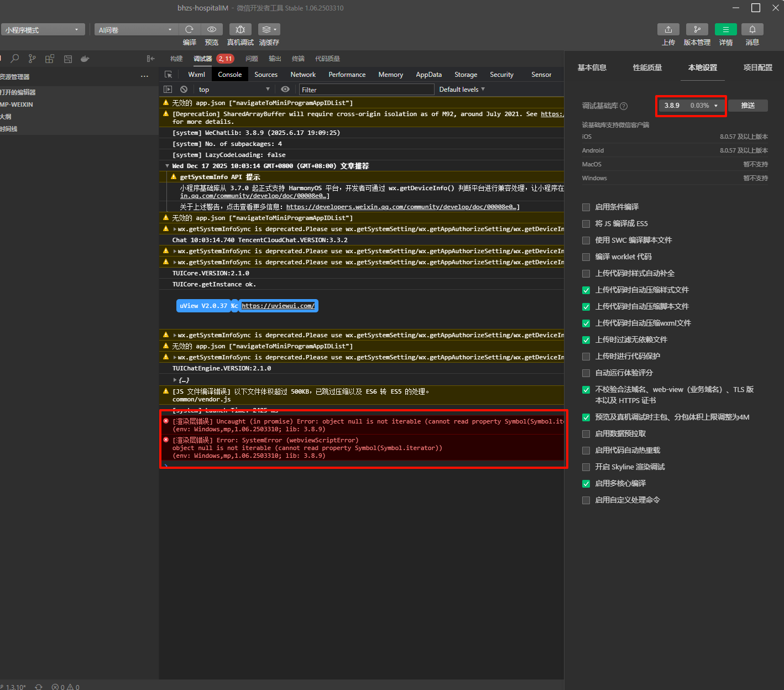Switch to the 项目配置 tab

(x=757, y=67)
